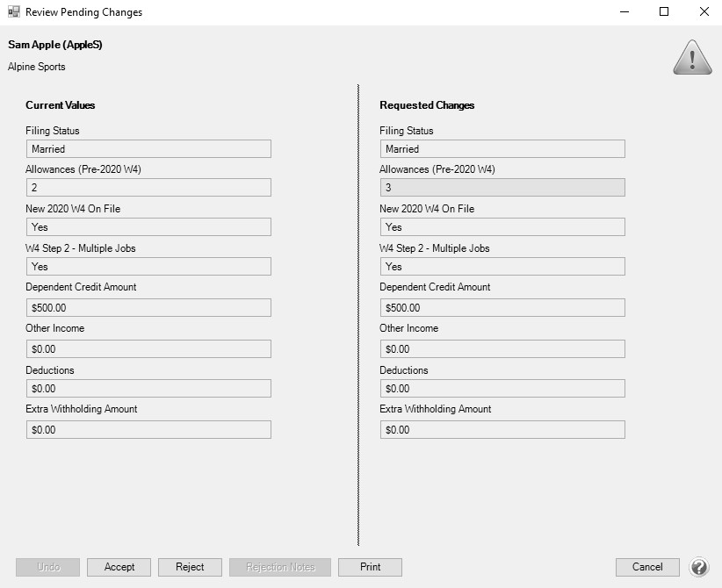The width and height of the screenshot is (722, 588).
Task: Click the warning triangle alert icon
Action: point(692,58)
